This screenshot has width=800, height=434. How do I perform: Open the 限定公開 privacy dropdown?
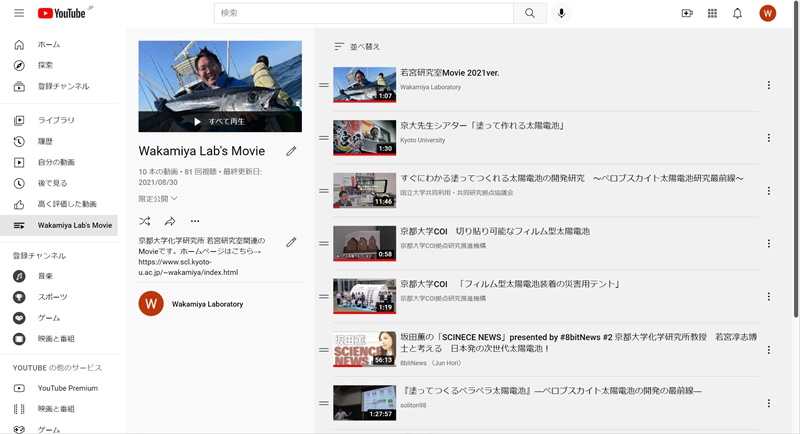[x=158, y=198]
